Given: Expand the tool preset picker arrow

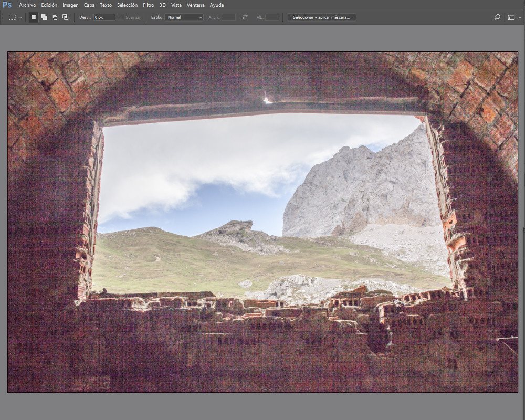Looking at the screenshot, I should (x=20, y=18).
